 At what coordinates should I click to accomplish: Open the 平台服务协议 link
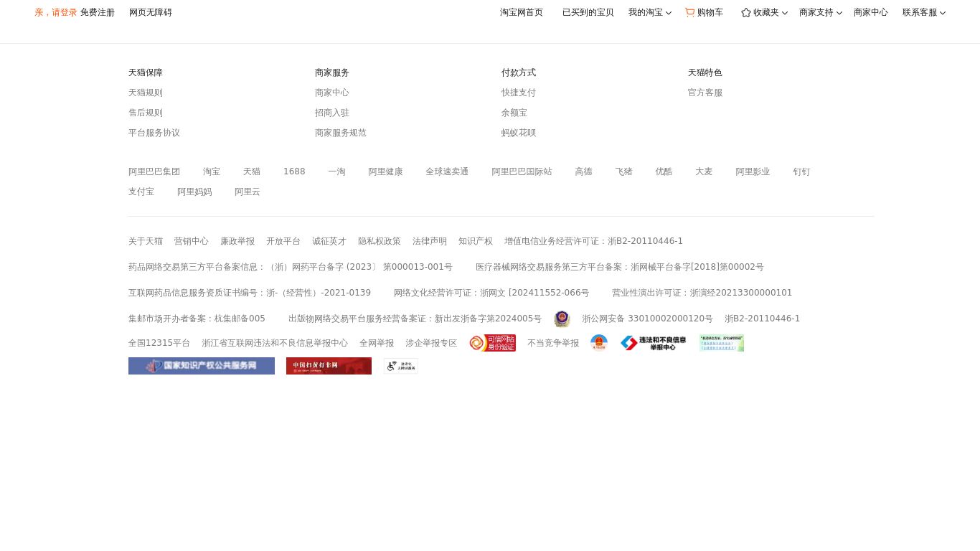click(x=154, y=133)
